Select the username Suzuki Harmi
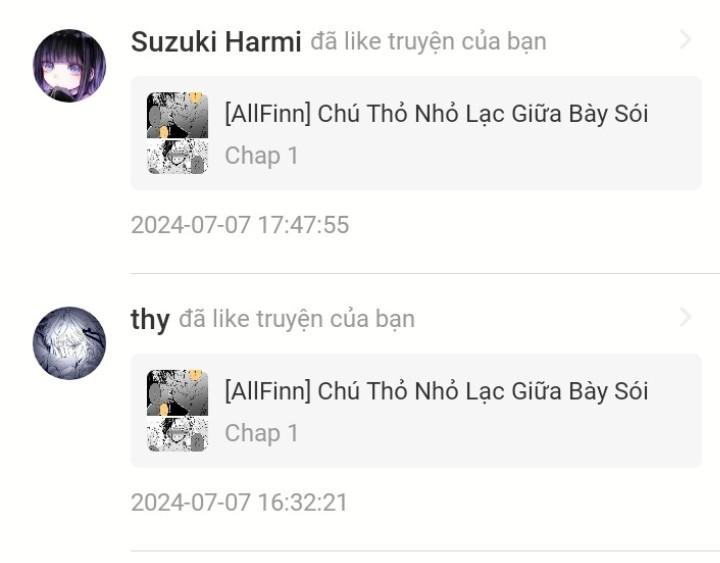This screenshot has width=720, height=563. (216, 42)
